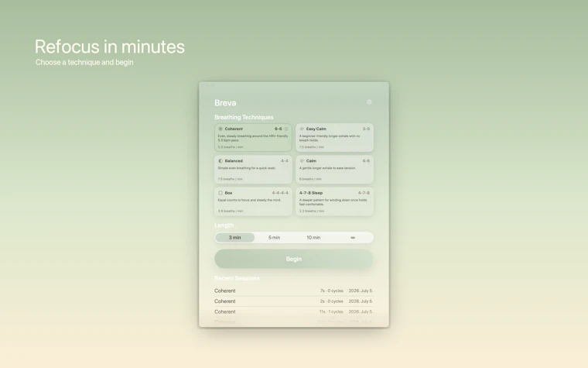Choose the infinite (∞) length option
This screenshot has height=368, width=588.
pyautogui.click(x=353, y=237)
